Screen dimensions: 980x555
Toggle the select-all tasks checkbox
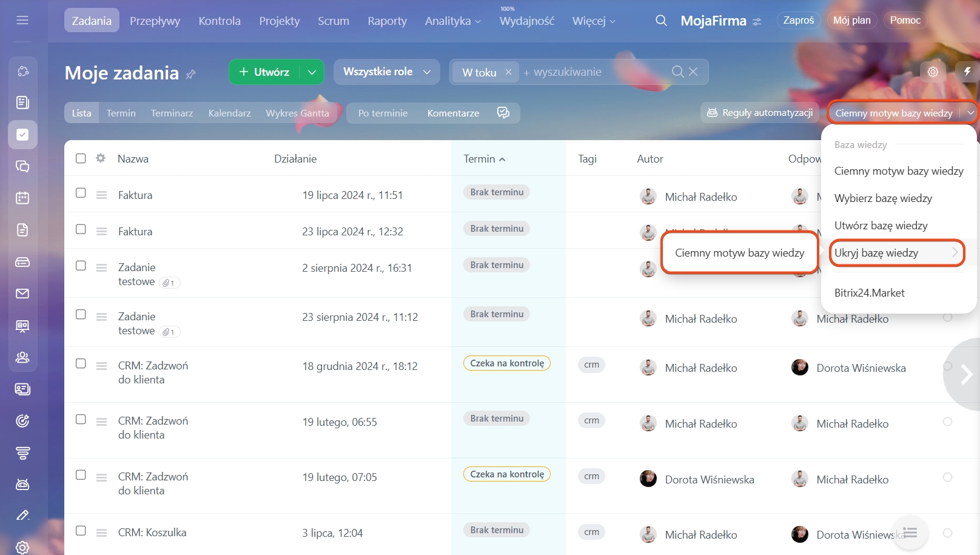tap(81, 158)
